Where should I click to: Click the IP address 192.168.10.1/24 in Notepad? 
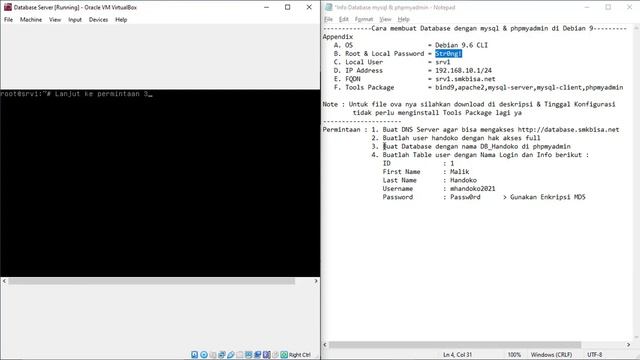pos(463,71)
